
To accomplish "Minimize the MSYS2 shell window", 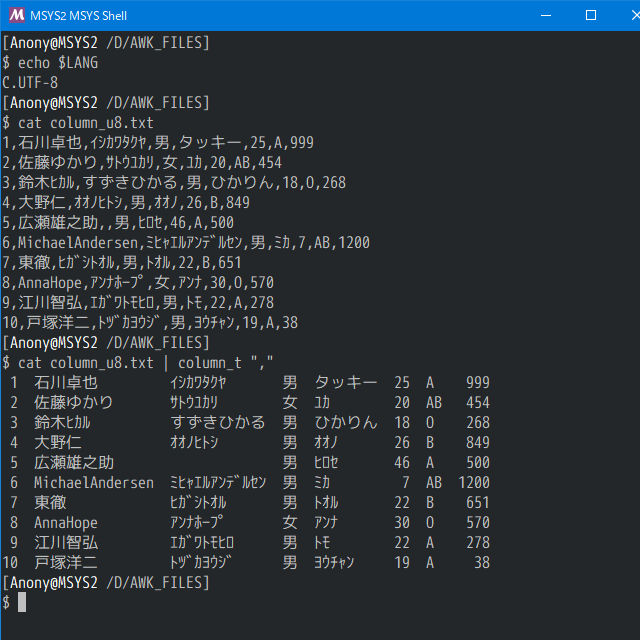I will [545, 15].
